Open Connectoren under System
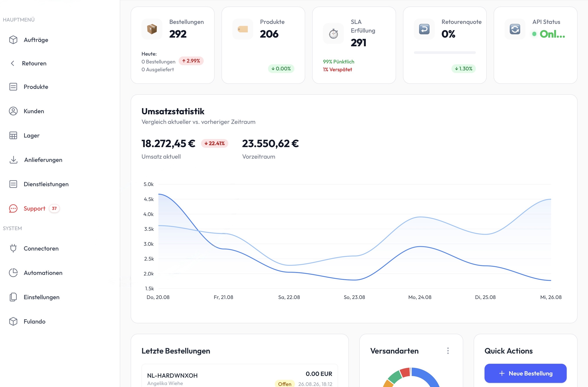Image resolution: width=588 pixels, height=387 pixels. (x=41, y=248)
